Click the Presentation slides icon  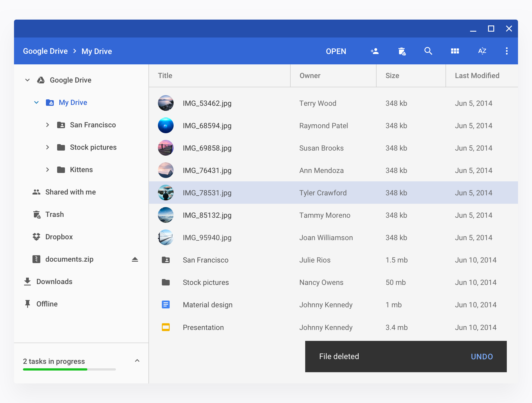166,327
